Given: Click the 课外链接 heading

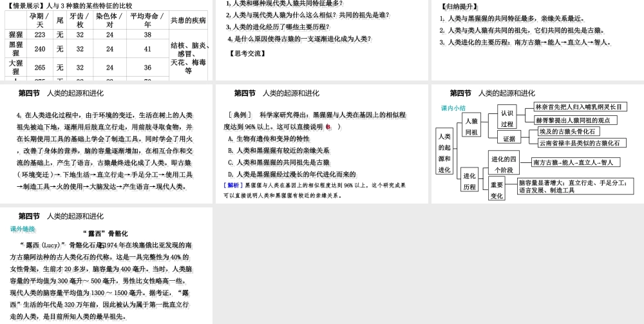Looking at the screenshot, I should [x=23, y=229].
